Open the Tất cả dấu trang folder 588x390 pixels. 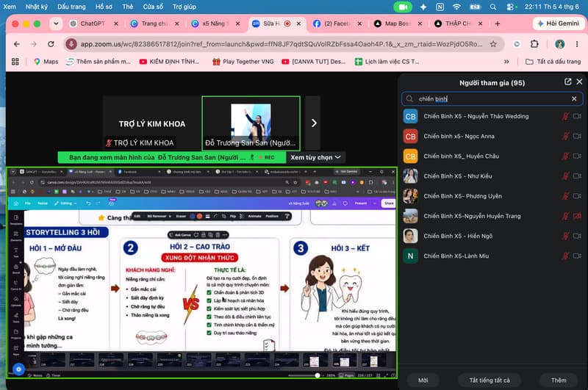point(553,62)
